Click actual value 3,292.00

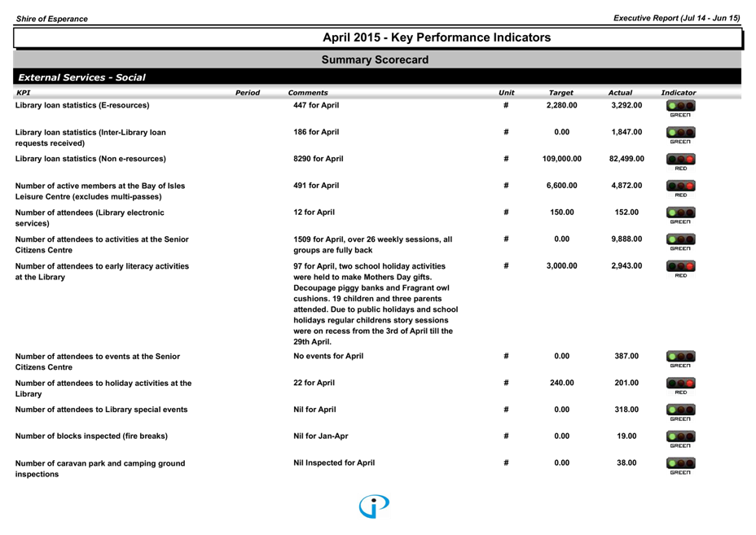pyautogui.click(x=626, y=105)
